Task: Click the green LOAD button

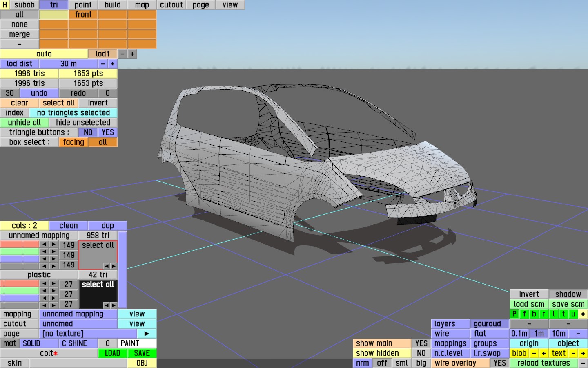Action: [x=113, y=353]
